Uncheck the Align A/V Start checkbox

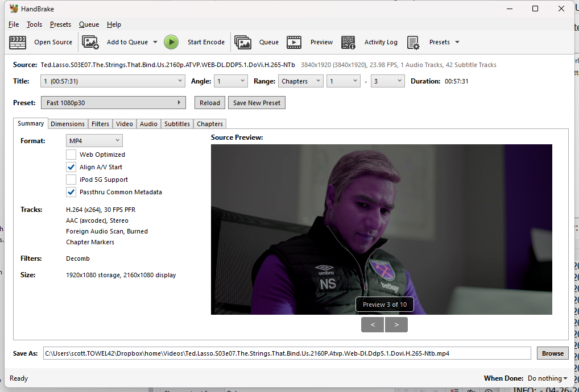(71, 167)
